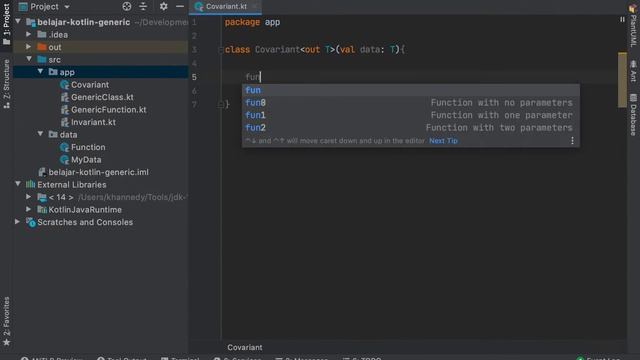Collapse External Libraries node
The height and width of the screenshot is (360, 640).
point(18,184)
